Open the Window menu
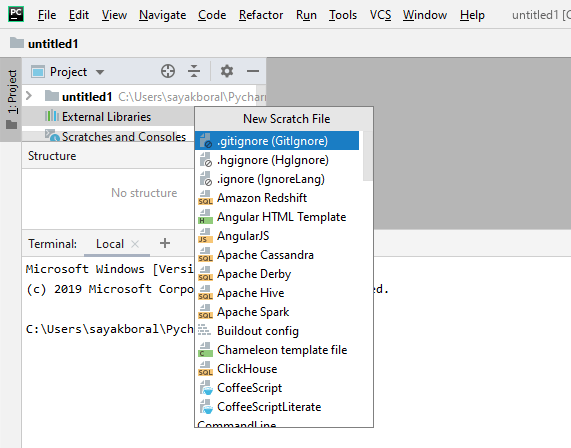The image size is (571, 448). click(x=425, y=15)
